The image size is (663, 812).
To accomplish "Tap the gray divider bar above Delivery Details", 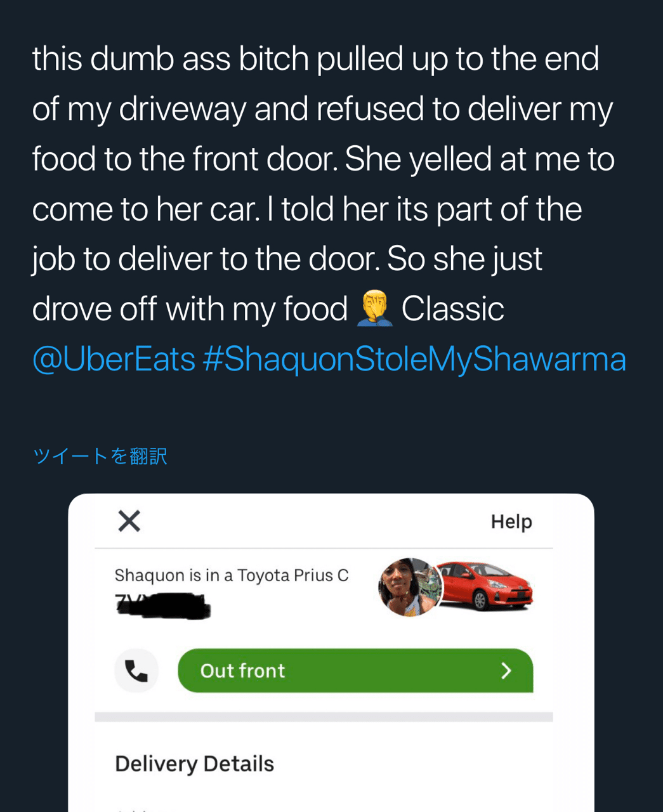I will pyautogui.click(x=324, y=717).
